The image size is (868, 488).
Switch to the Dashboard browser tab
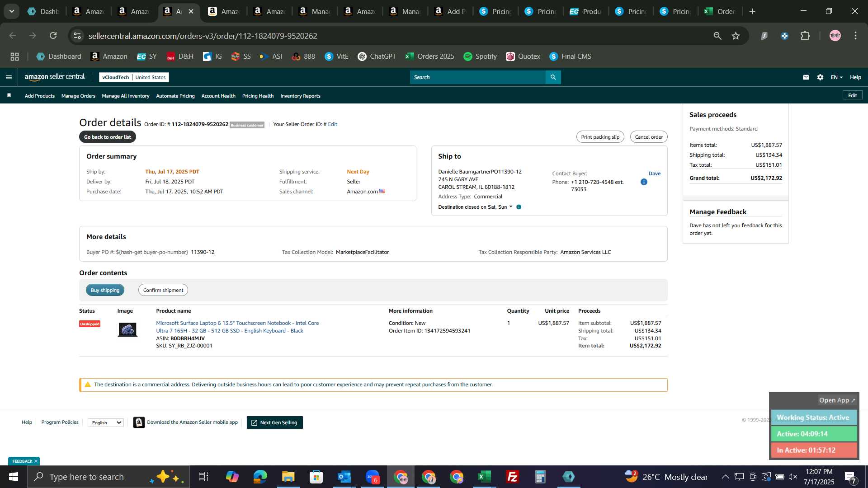[x=43, y=11]
